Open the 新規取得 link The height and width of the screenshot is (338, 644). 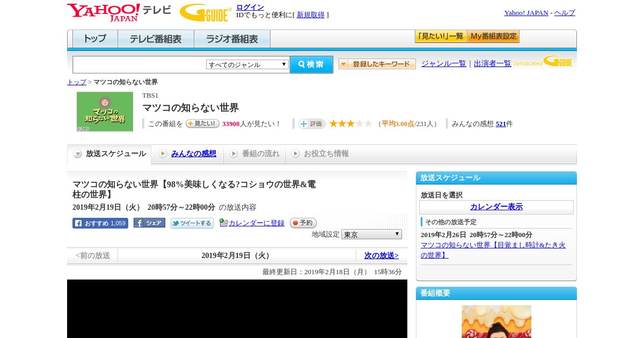coord(311,15)
